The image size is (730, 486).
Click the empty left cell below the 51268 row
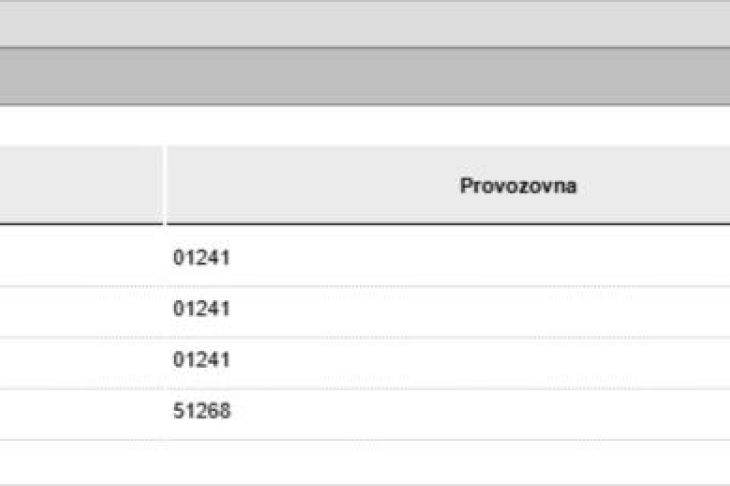[x=80, y=462]
